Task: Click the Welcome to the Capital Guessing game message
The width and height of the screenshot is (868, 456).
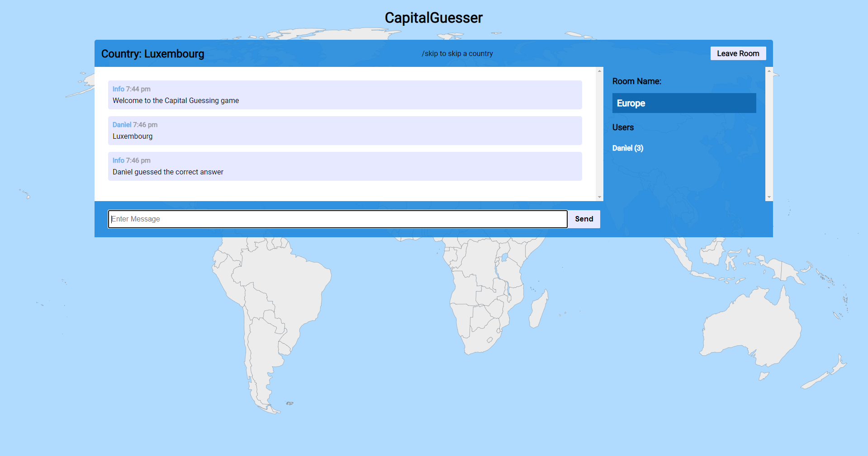Action: pos(175,101)
